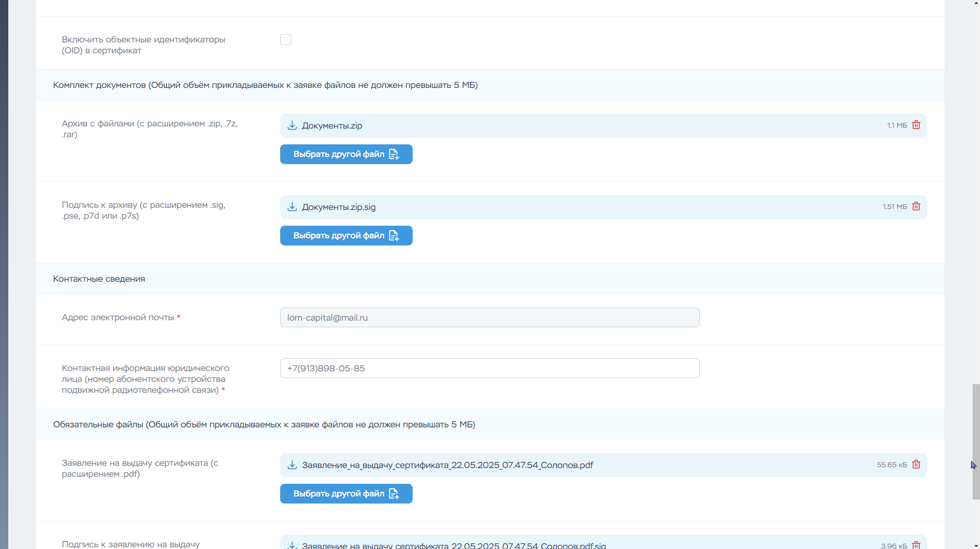
Task: Click the 'Включить объектные идентификаторы' label
Action: 143,45
